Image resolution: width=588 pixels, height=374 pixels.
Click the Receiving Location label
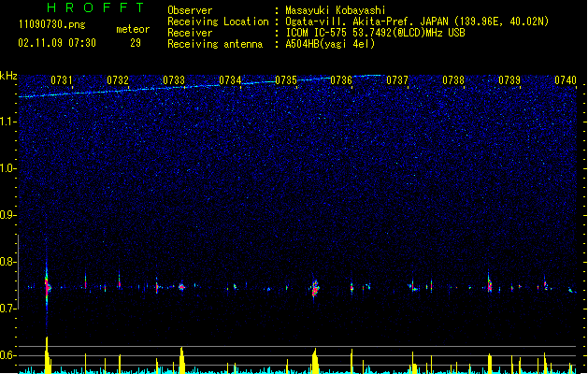tap(218, 22)
